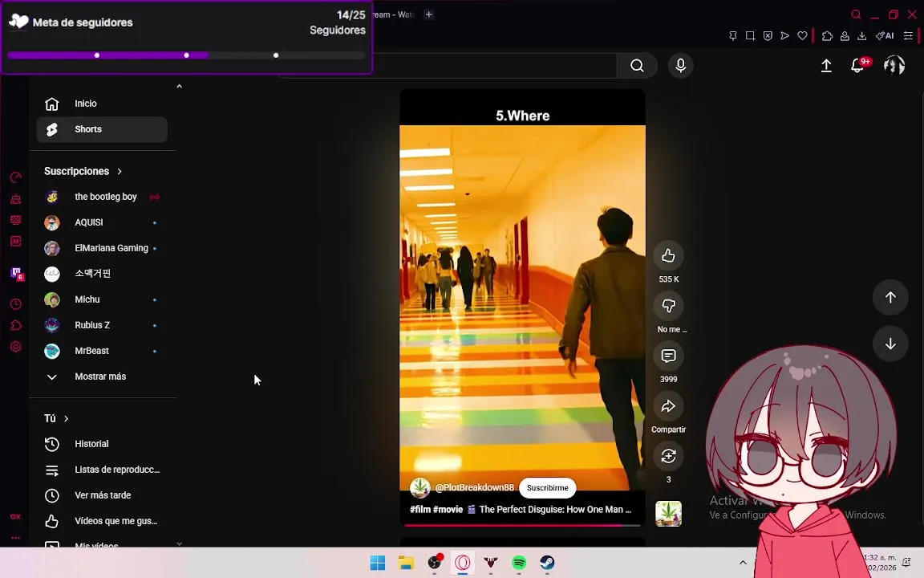Open the bootleg boy channel
Screen dimensions: 924x578
(102, 197)
